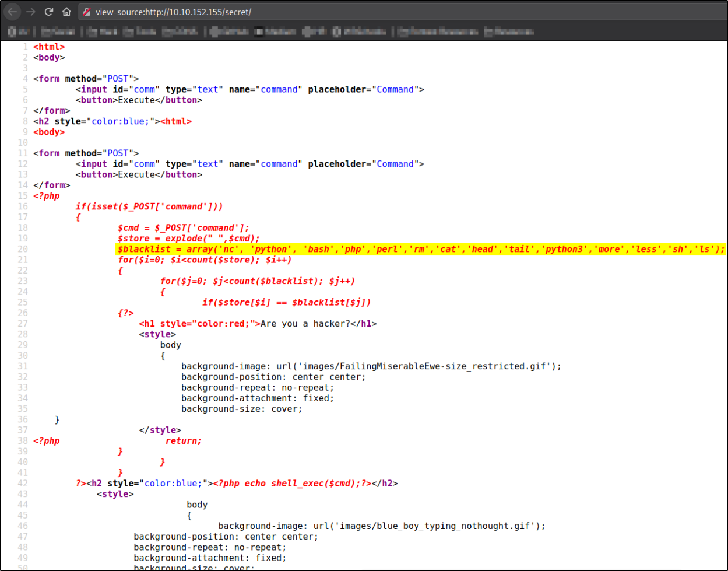The height and width of the screenshot is (571, 728).
Task: Click the 'return;' statement
Action: point(183,441)
